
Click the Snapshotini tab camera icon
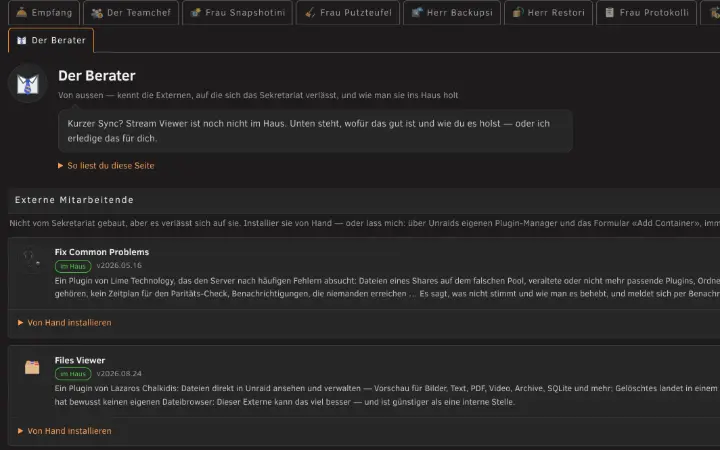196,12
